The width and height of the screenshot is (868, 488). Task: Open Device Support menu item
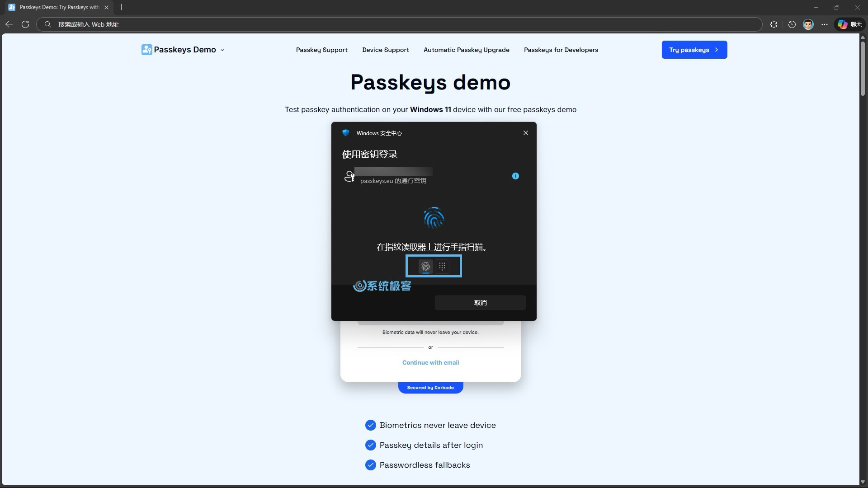tap(385, 50)
